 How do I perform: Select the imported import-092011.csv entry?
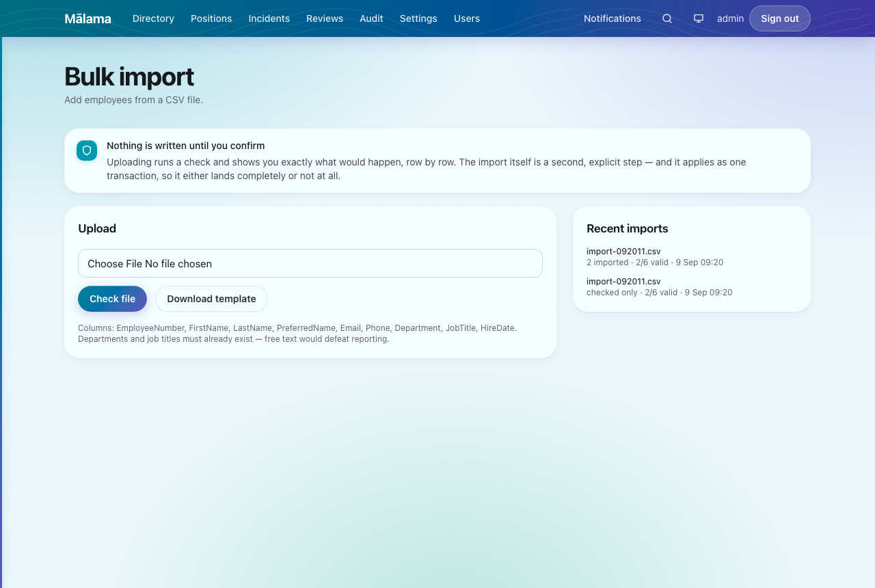(x=623, y=252)
